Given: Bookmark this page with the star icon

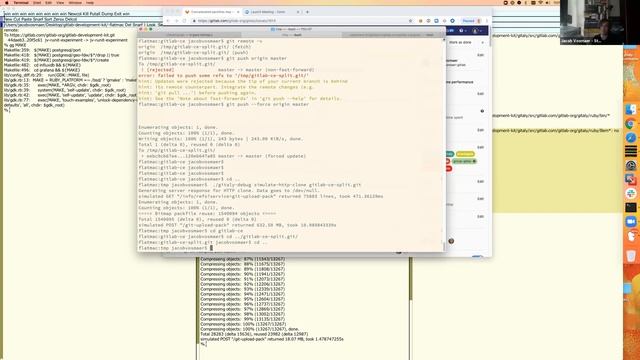Looking at the screenshot, I should [x=411, y=20].
